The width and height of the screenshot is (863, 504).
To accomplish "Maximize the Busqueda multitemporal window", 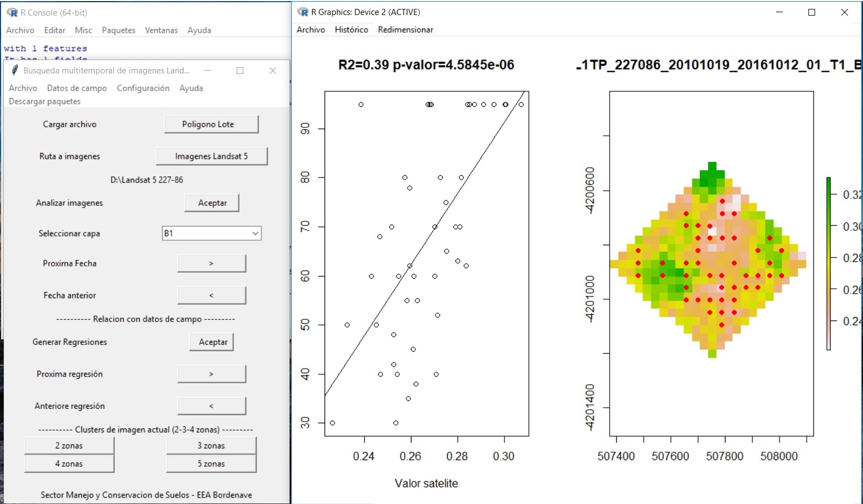I will (240, 71).
